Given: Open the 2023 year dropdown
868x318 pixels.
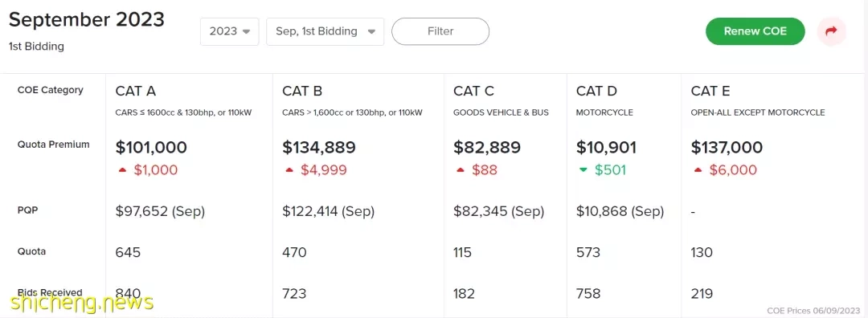Looking at the screenshot, I should pyautogui.click(x=229, y=31).
